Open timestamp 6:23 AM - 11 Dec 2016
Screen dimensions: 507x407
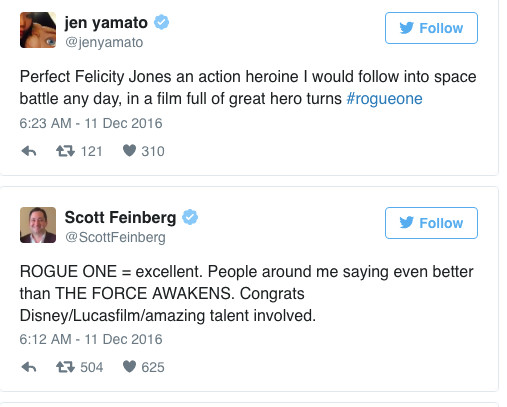pos(91,123)
